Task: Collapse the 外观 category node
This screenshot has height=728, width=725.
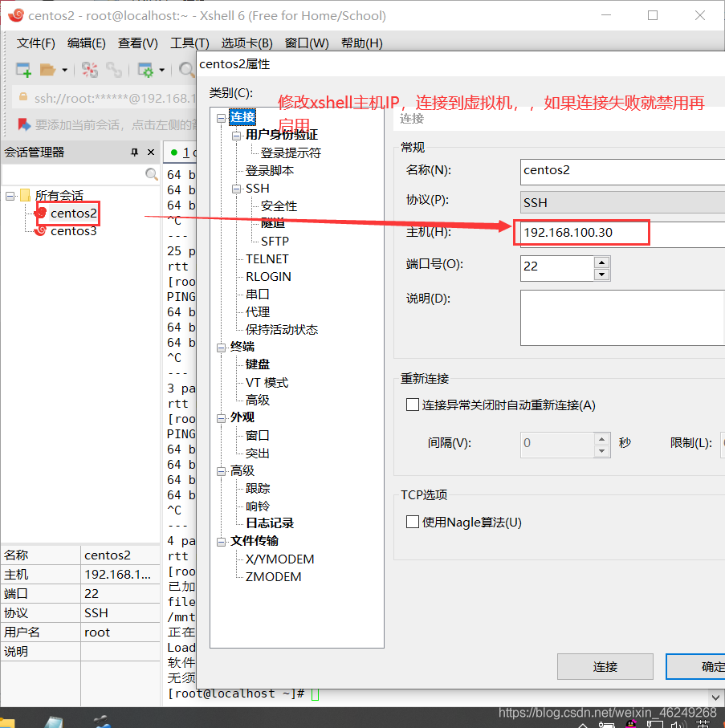Action: 221,418
